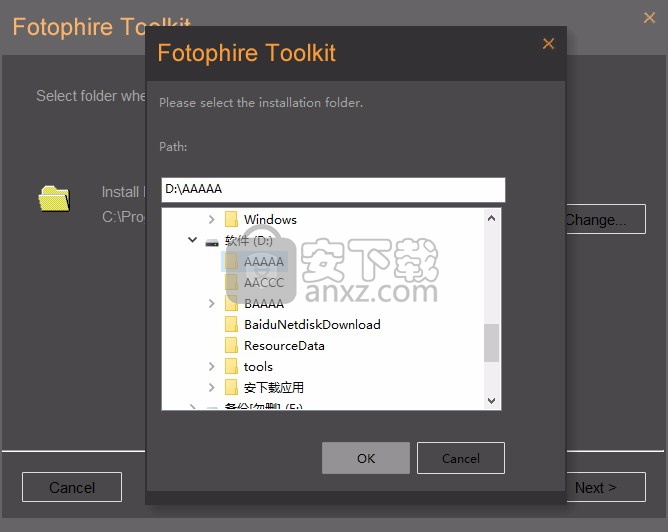Click the folder tree scroll up arrow
This screenshot has width=668, height=532.
click(x=491, y=219)
